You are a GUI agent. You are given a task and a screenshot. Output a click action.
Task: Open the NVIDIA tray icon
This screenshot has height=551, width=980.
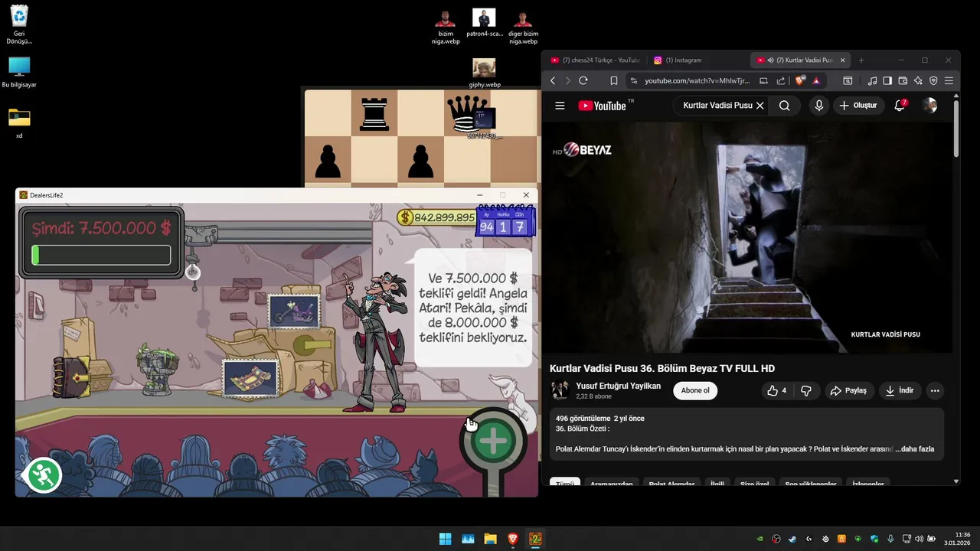(x=759, y=539)
